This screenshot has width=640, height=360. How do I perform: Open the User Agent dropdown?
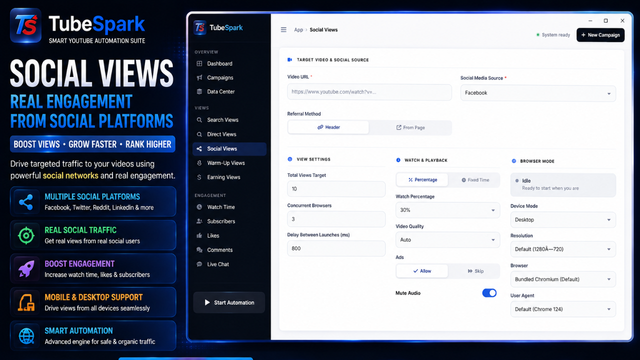tap(563, 309)
